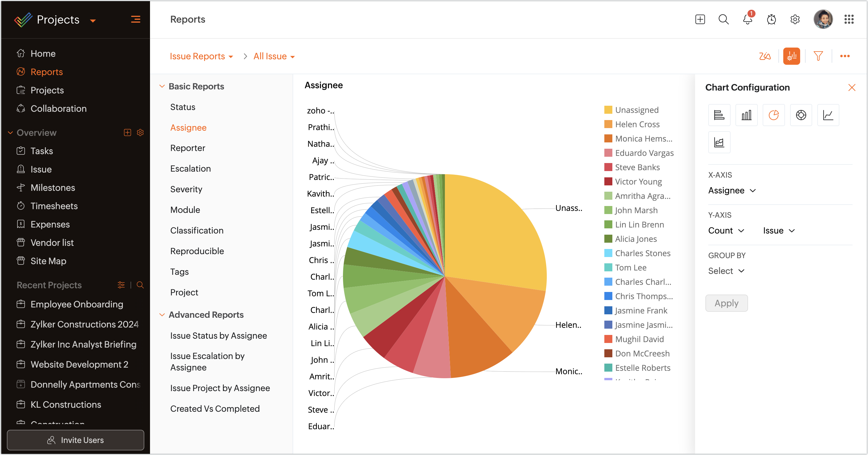
Task: Toggle the chart configuration panel button
Action: pos(791,56)
